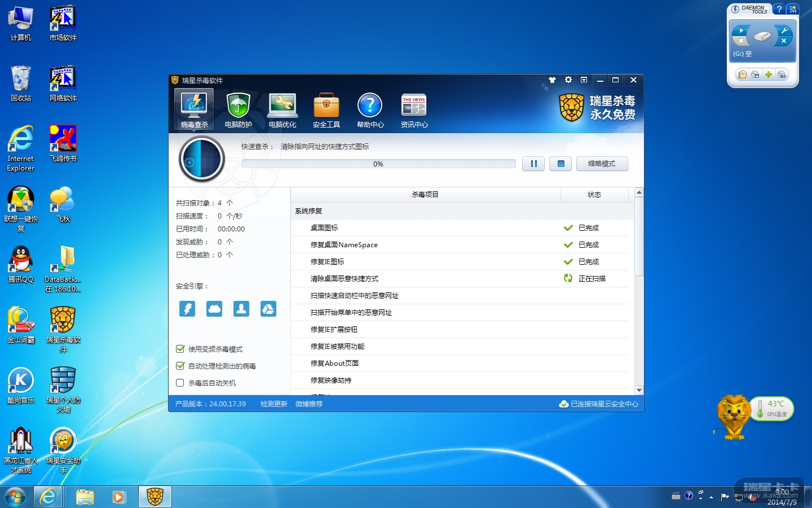Click the scan list scrollbar up arrow
Screen dimensions: 812x508
point(639,192)
